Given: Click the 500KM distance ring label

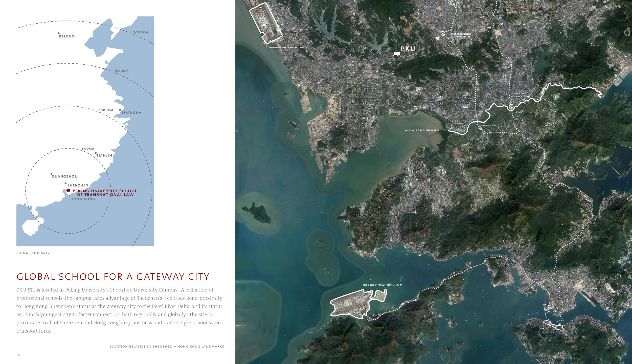Looking at the screenshot, I should tap(88, 149).
